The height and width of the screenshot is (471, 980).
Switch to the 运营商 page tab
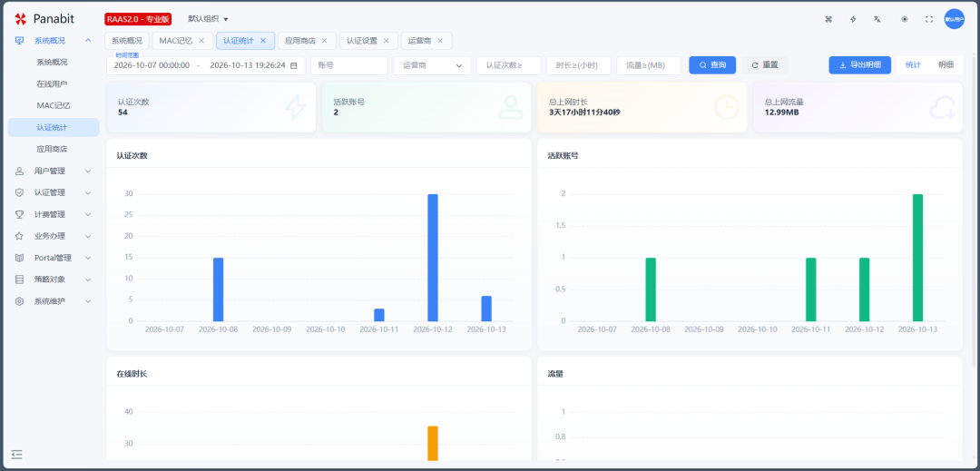[419, 41]
